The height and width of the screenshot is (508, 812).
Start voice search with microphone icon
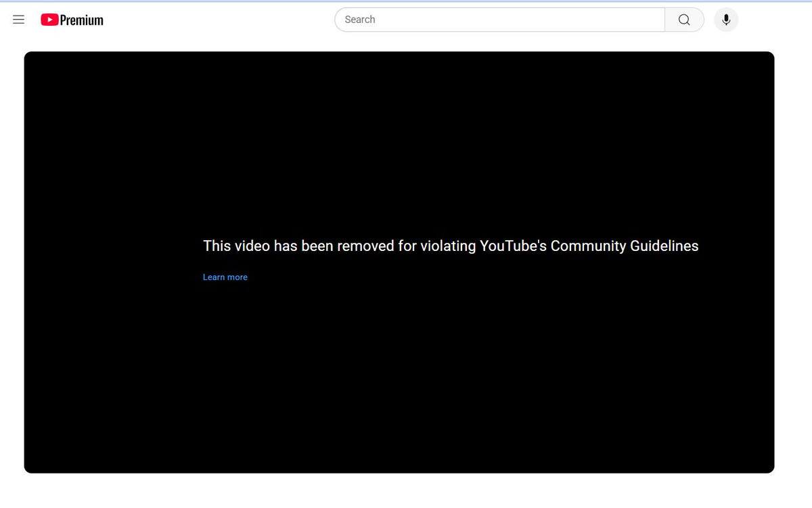pos(726,20)
